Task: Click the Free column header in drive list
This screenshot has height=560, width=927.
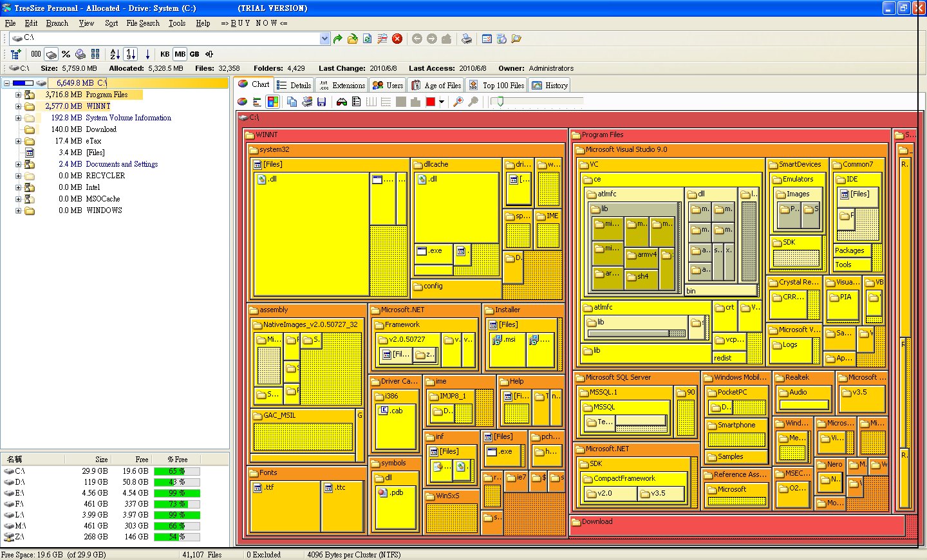Action: tap(131, 460)
